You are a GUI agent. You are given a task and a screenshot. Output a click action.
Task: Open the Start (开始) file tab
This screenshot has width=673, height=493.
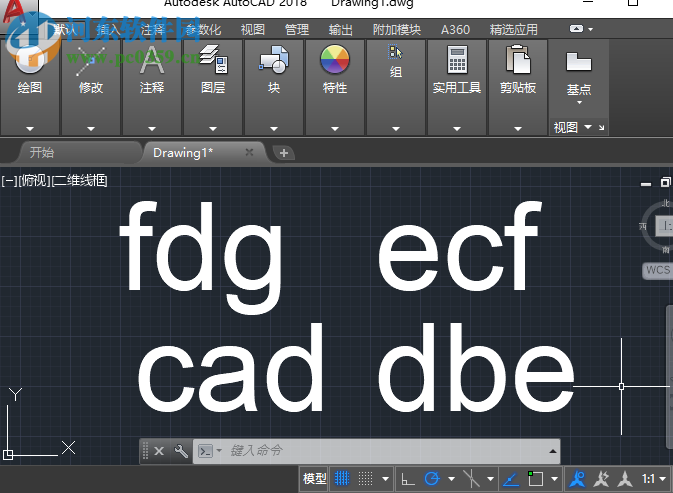[x=79, y=152]
